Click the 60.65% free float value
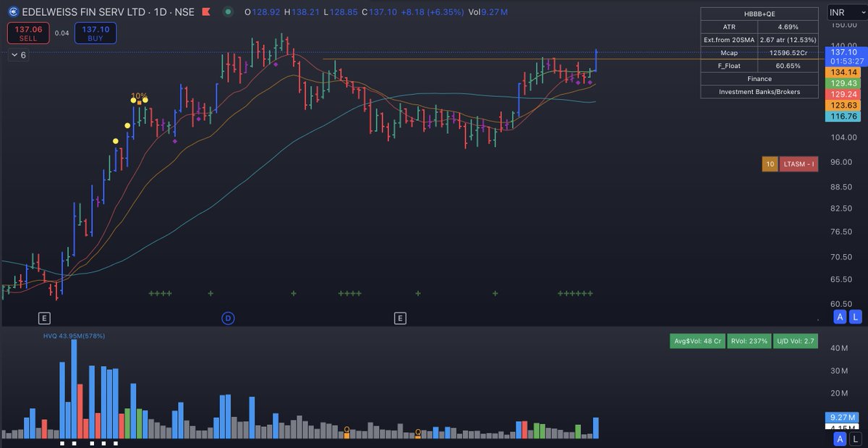868x448 pixels. [788, 66]
